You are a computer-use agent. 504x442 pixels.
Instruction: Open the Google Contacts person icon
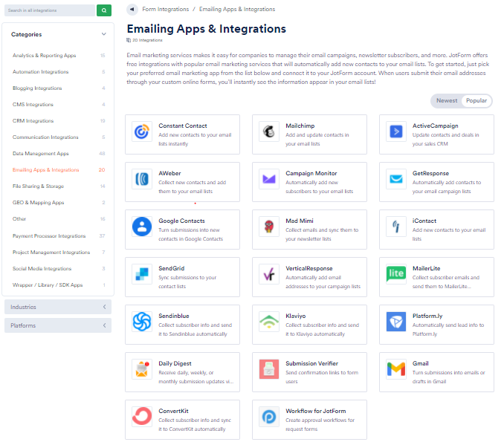coord(142,227)
